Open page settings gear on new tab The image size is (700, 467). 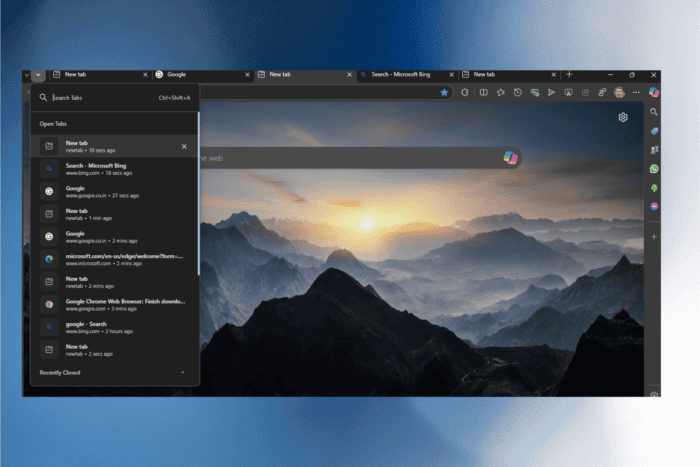[x=623, y=117]
